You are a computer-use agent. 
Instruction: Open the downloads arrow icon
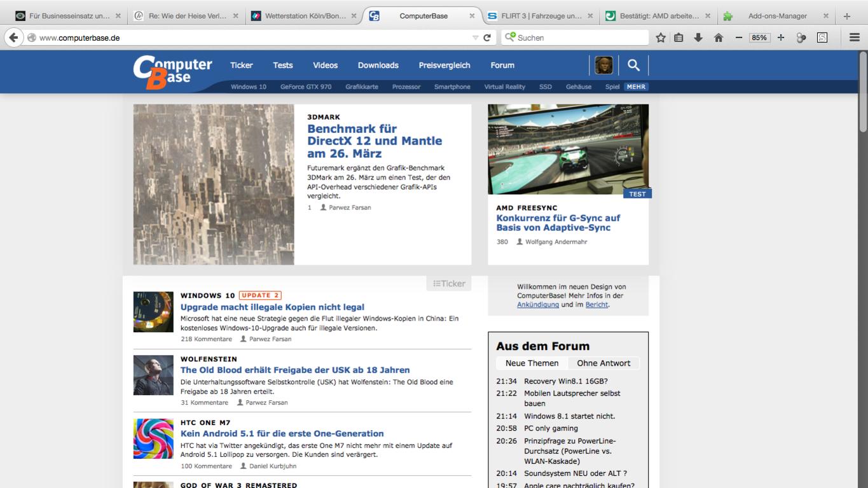coord(698,38)
